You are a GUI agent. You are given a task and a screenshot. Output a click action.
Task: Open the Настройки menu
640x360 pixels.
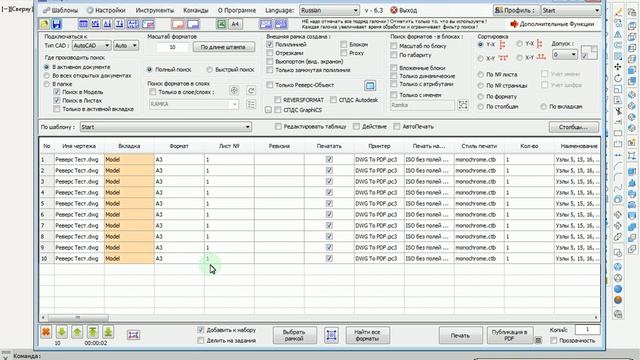point(106,10)
